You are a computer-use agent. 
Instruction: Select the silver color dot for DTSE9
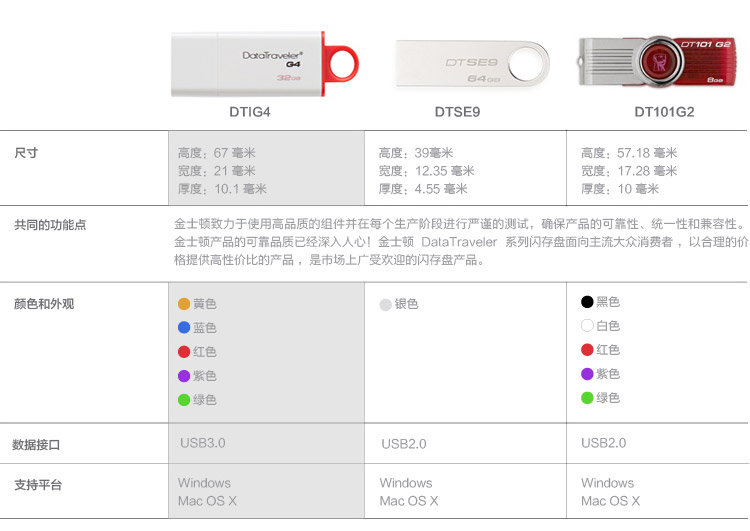tap(386, 305)
